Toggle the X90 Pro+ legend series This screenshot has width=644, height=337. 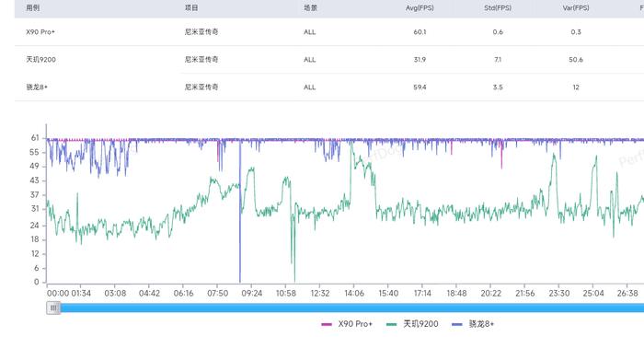click(x=347, y=324)
